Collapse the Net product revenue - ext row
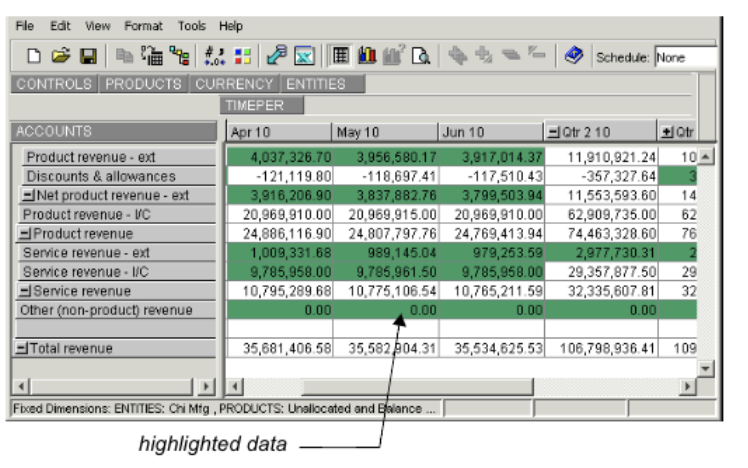Image resolution: width=748 pixels, height=468 pixels. click(x=29, y=196)
